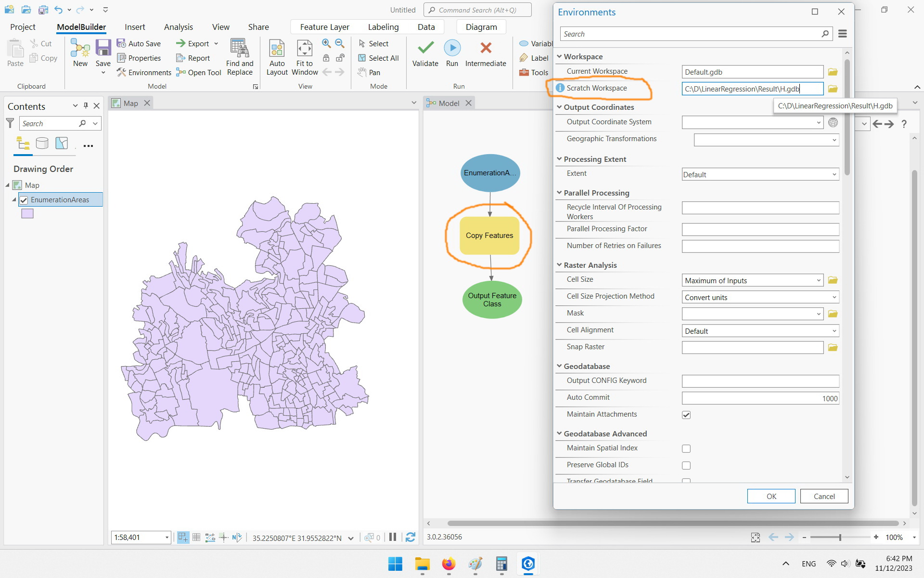Image resolution: width=924 pixels, height=578 pixels.
Task: Click the Auto Layout icon
Action: coord(277,49)
